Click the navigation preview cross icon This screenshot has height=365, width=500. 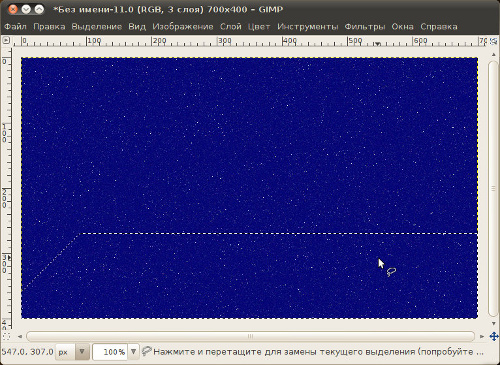coord(494,336)
